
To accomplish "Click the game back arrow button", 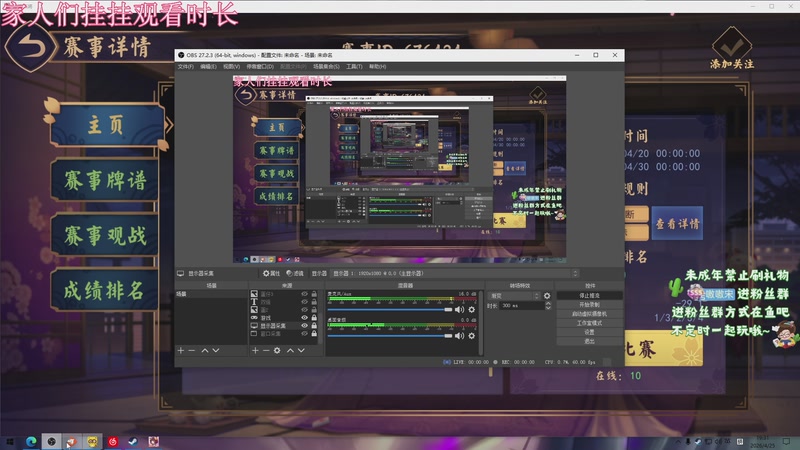I will [31, 47].
